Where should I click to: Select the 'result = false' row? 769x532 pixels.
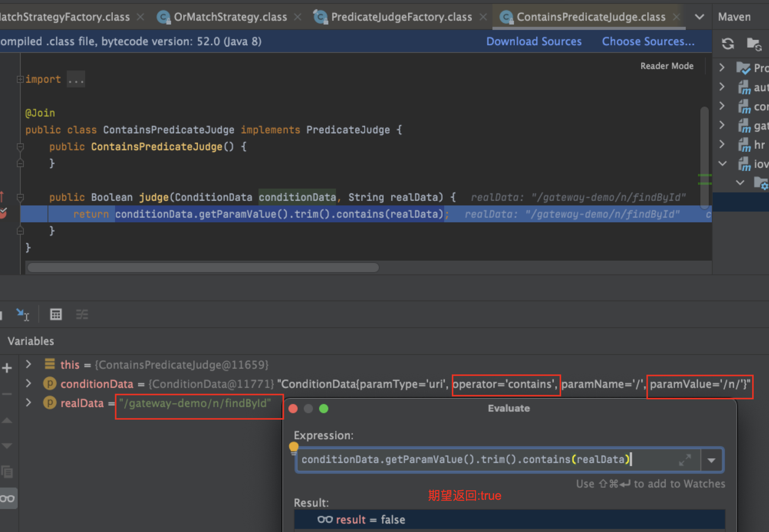tap(510, 520)
